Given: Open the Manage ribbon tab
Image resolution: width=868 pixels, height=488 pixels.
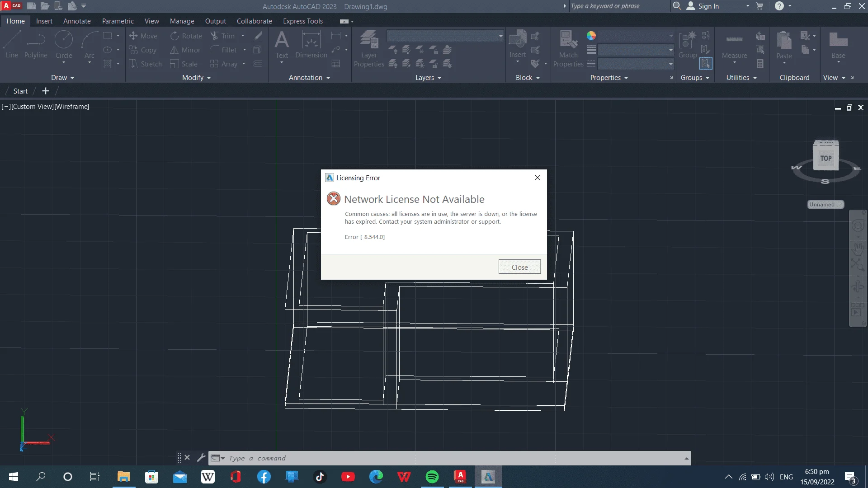Looking at the screenshot, I should (x=182, y=21).
